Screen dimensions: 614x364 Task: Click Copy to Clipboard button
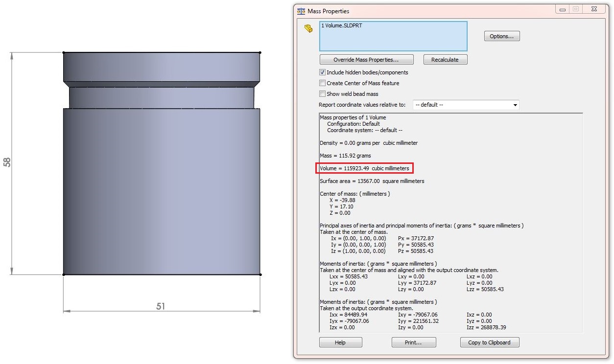[489, 342]
